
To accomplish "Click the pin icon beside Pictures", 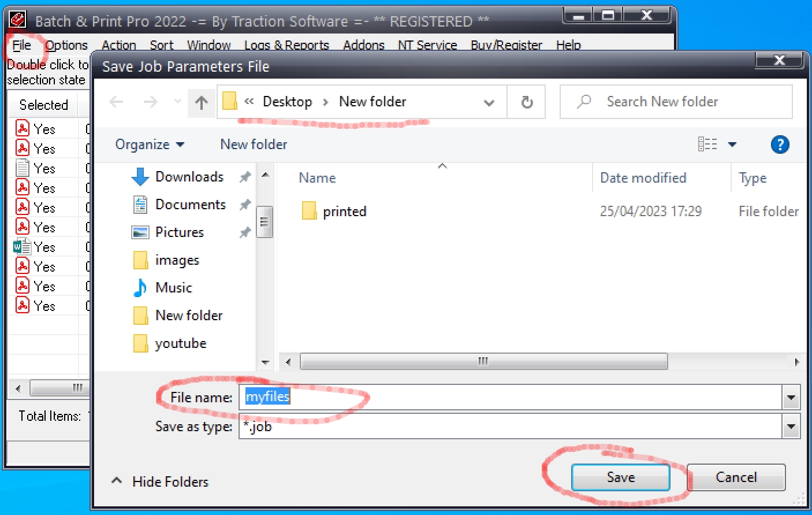I will point(245,232).
